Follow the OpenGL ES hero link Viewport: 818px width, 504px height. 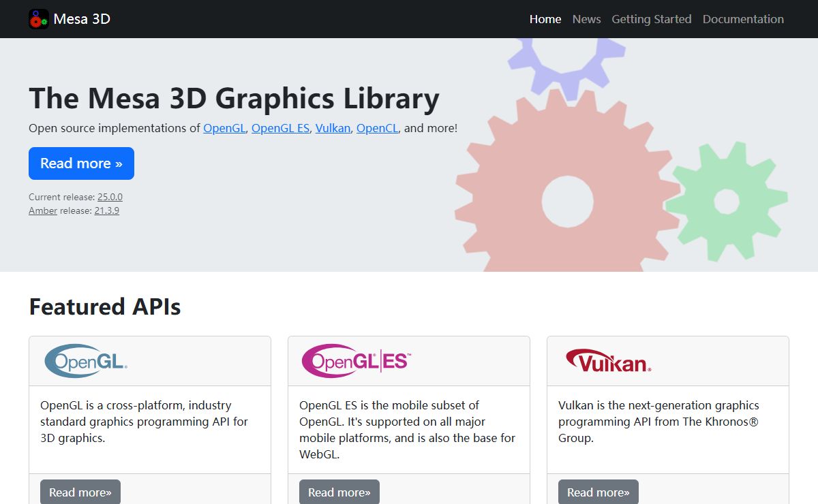pos(280,128)
